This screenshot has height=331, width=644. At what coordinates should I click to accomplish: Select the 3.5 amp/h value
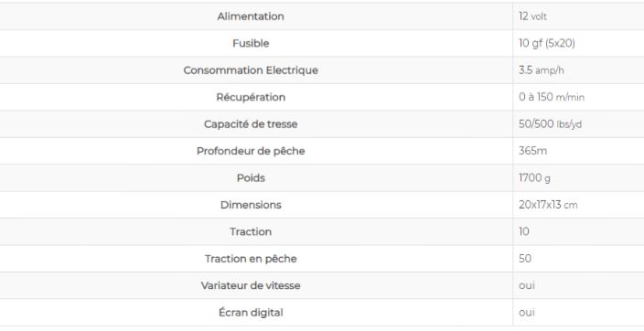pos(541,70)
